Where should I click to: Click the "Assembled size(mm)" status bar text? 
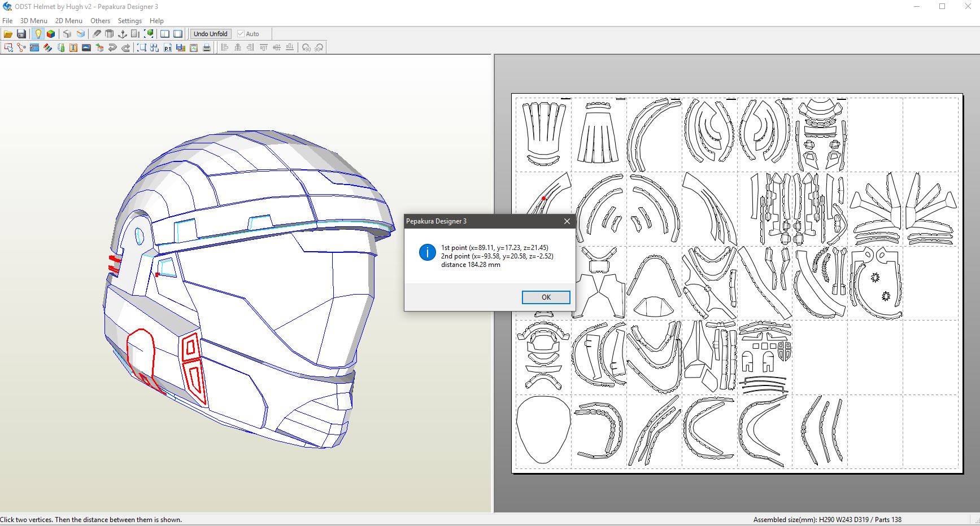[x=827, y=520]
